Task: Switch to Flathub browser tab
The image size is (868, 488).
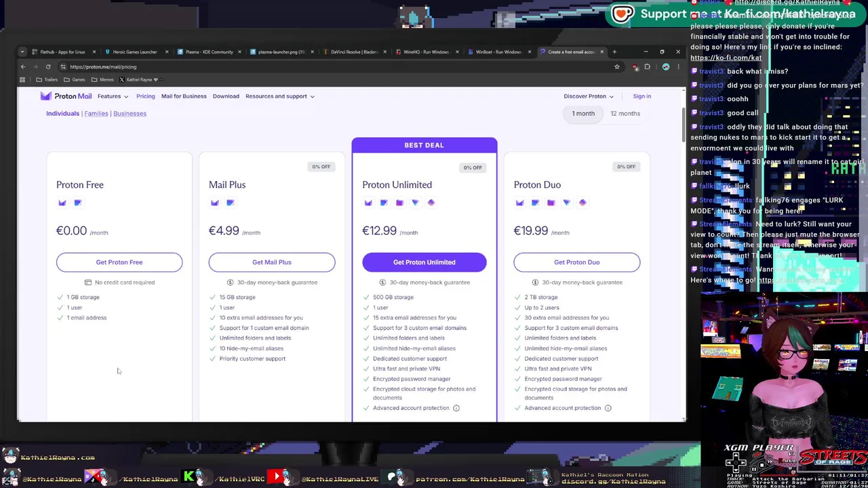Action: [62, 52]
